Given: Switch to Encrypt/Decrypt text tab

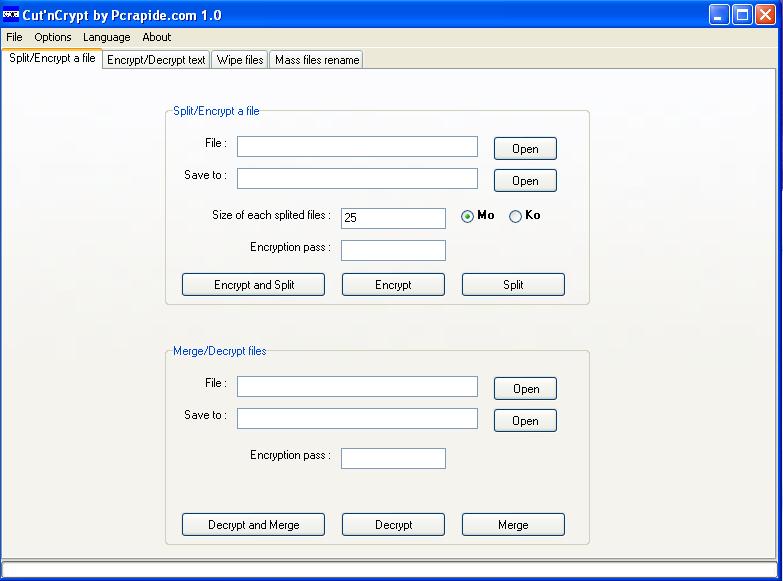Looking at the screenshot, I should coord(156,60).
